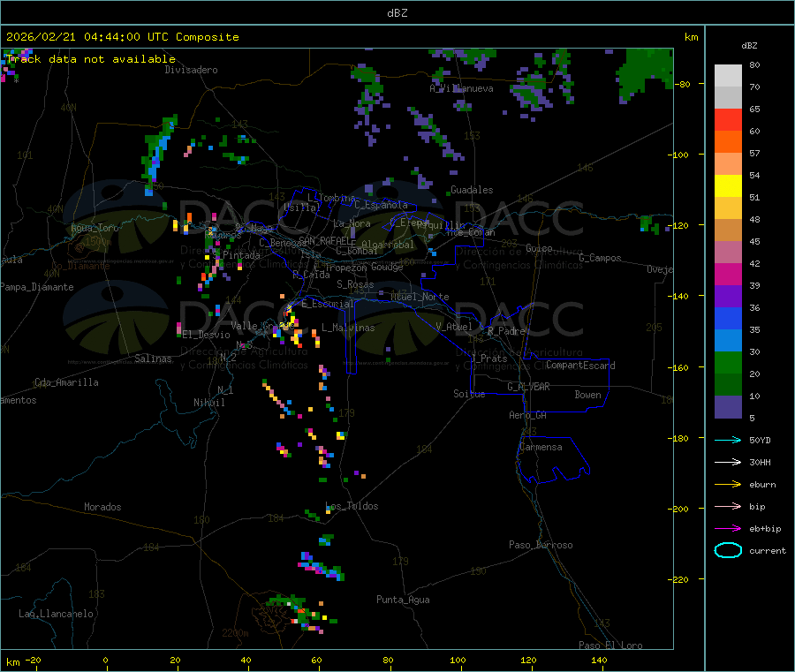795x672 pixels.
Task: Click the A_Villanueva map label
Action: (x=461, y=88)
